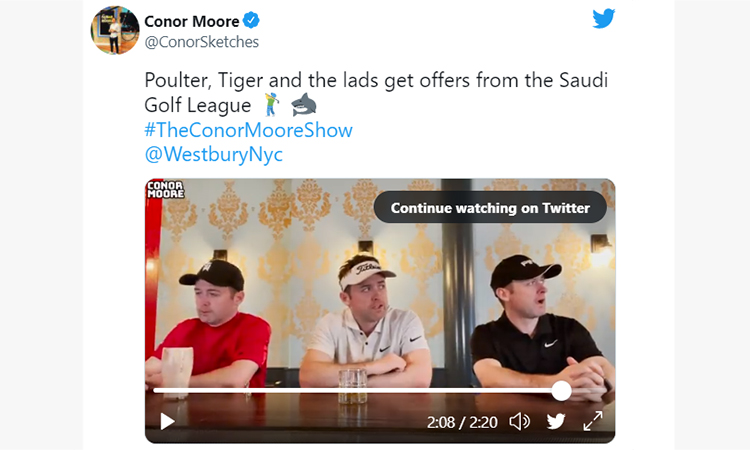Open video on Twitter via player bird icon
750x450 pixels.
(556, 421)
